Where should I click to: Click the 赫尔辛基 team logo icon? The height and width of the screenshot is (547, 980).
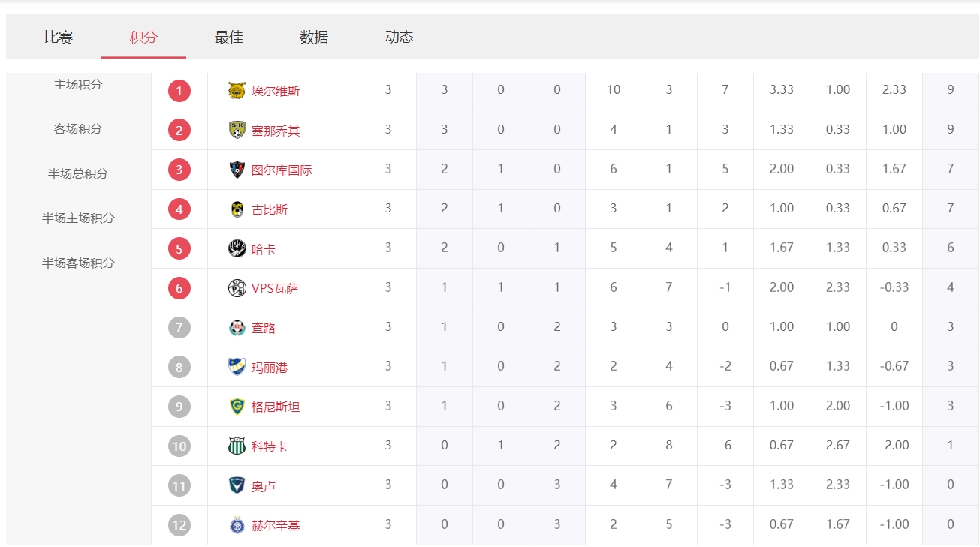coord(237,525)
